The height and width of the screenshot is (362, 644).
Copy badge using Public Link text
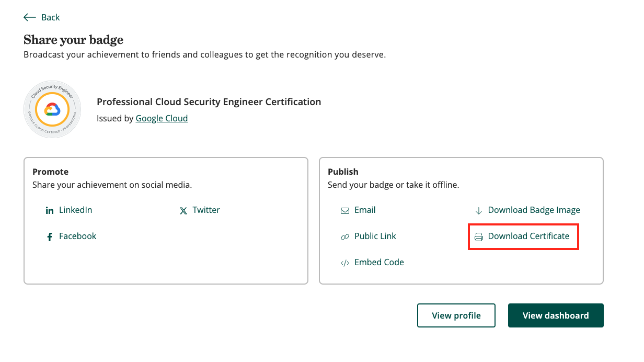(x=375, y=236)
